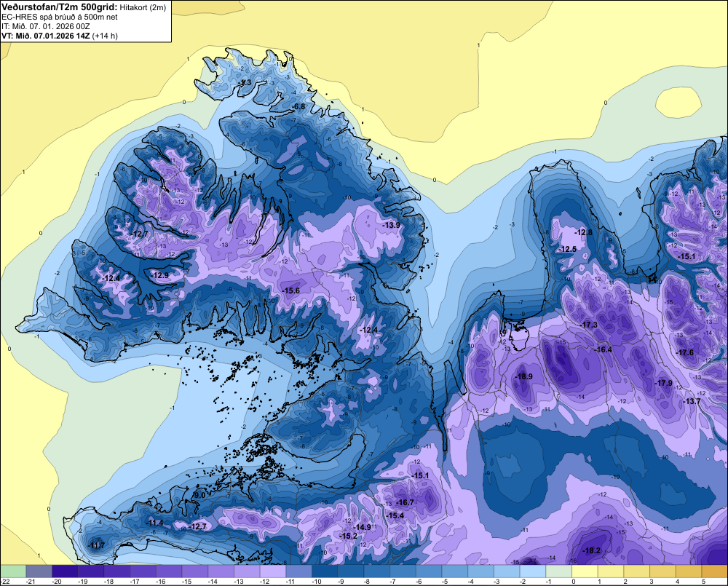
Task: Click the -11.7 temperature label
Action: click(x=96, y=545)
